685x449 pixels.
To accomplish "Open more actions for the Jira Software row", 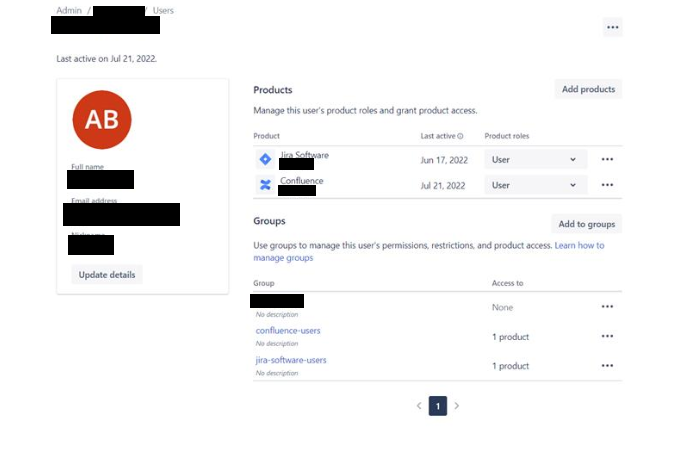I will 607,159.
